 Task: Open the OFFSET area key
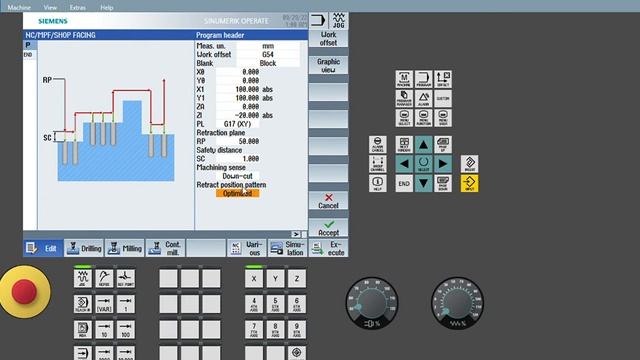pyautogui.click(x=443, y=79)
